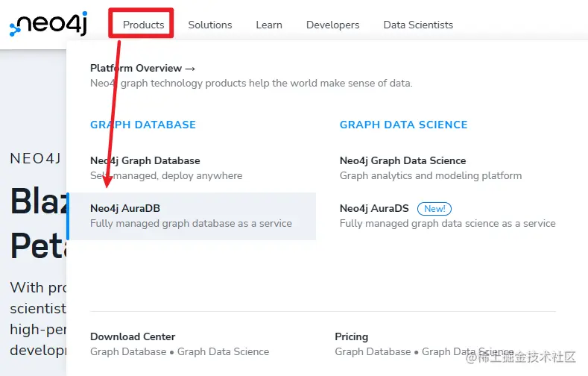This screenshot has height=376, width=588.
Task: Open the Pricing page
Action: click(x=351, y=336)
